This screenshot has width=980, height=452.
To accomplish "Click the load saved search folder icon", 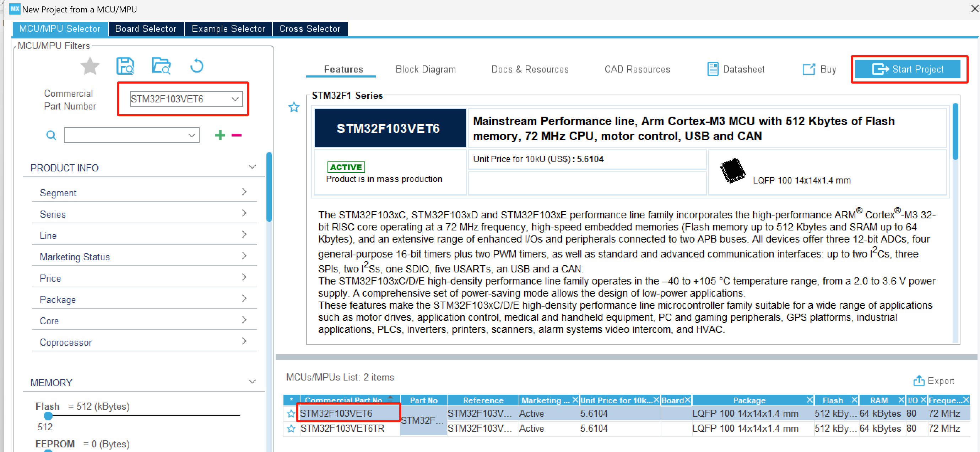I will (161, 66).
